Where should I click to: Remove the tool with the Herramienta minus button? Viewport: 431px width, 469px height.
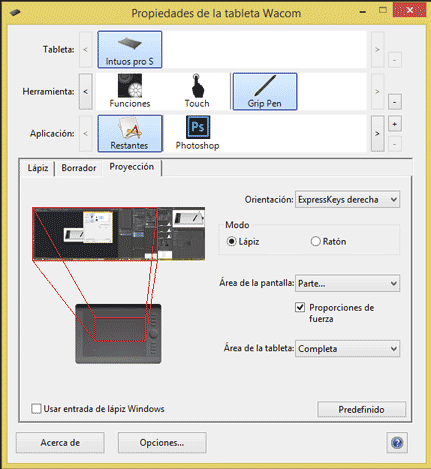[395, 102]
